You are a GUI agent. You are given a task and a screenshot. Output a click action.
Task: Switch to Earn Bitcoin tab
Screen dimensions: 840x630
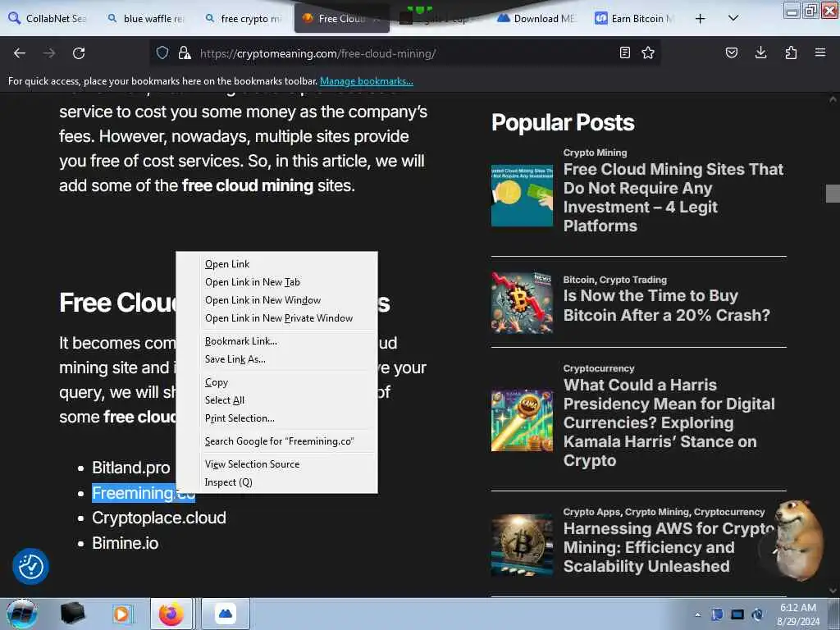[634, 19]
